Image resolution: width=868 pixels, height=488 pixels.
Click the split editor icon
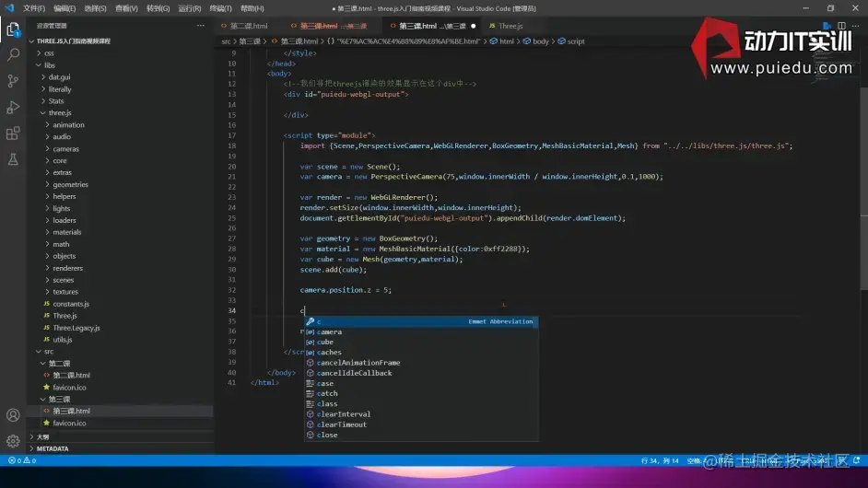(841, 26)
